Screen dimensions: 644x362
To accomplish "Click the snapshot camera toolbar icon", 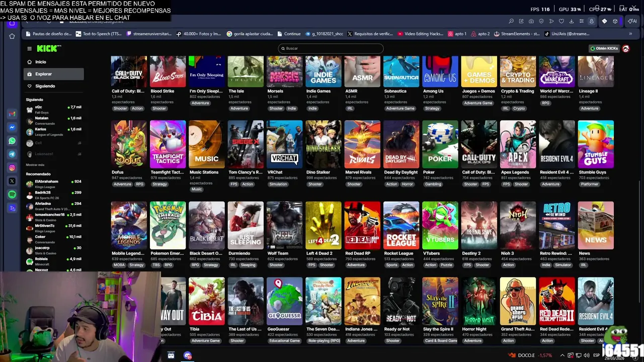I will pos(531,21).
